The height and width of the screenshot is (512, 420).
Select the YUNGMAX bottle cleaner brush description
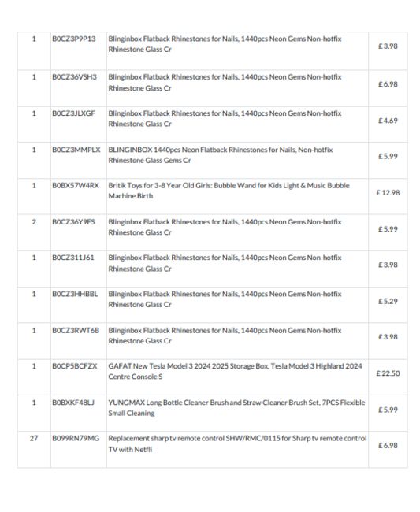tap(236, 408)
